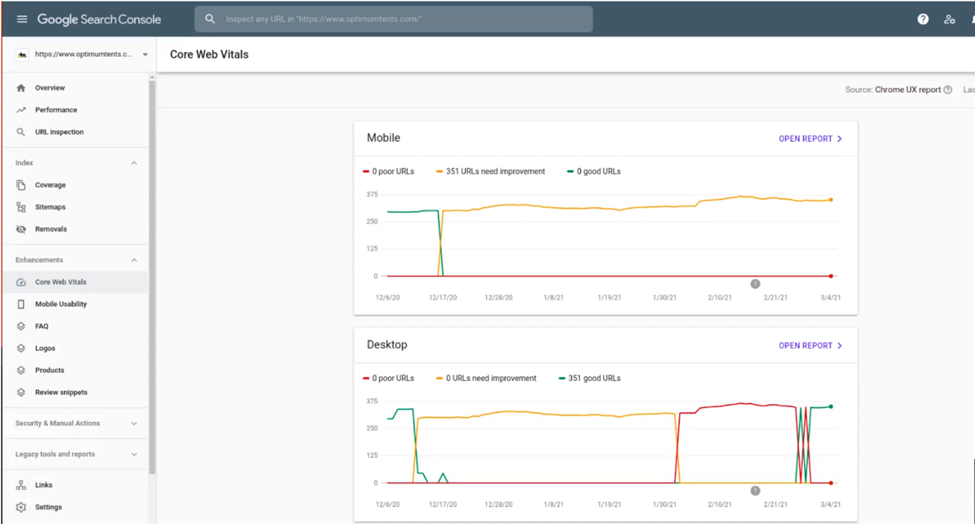Collapse the Index section

(135, 163)
